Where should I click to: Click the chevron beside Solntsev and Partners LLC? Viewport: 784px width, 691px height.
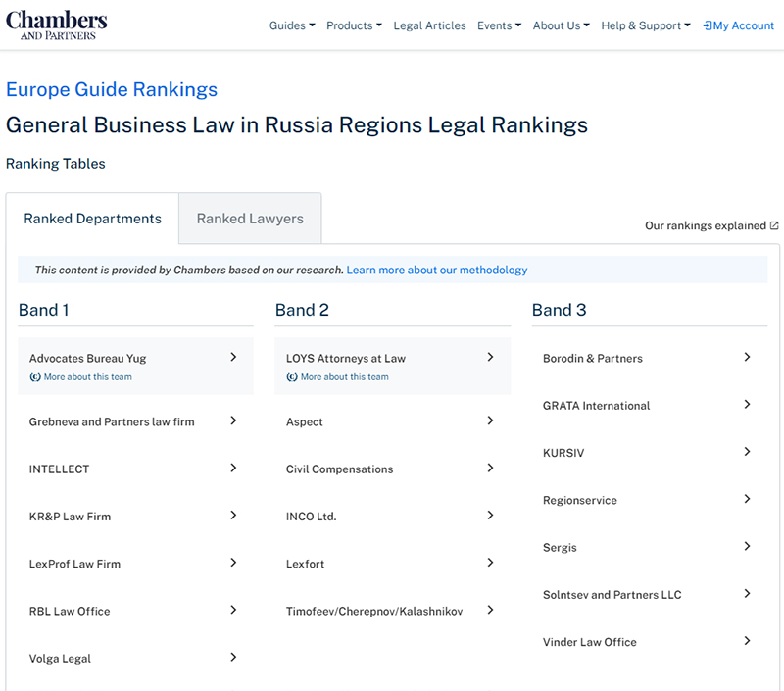747,594
